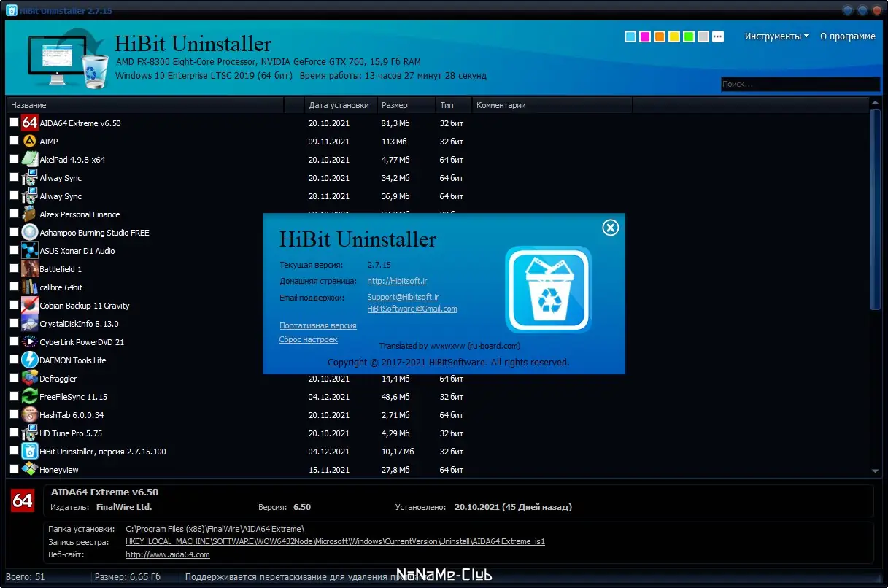888x588 pixels.
Task: Open the http://Hibitsoft.ir homepage link
Action: [396, 281]
